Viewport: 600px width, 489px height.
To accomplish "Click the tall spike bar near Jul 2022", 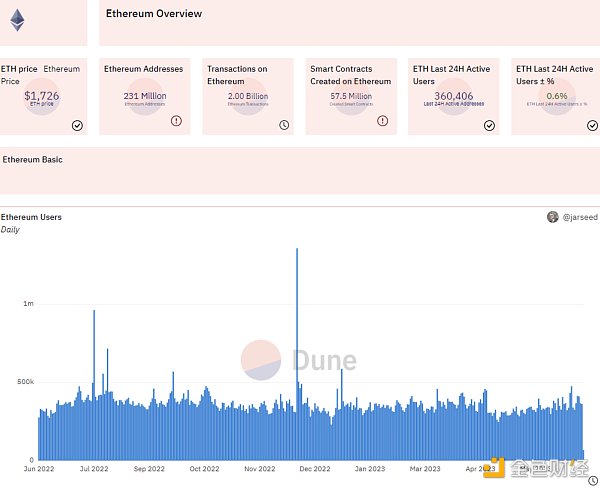I will coord(94,385).
